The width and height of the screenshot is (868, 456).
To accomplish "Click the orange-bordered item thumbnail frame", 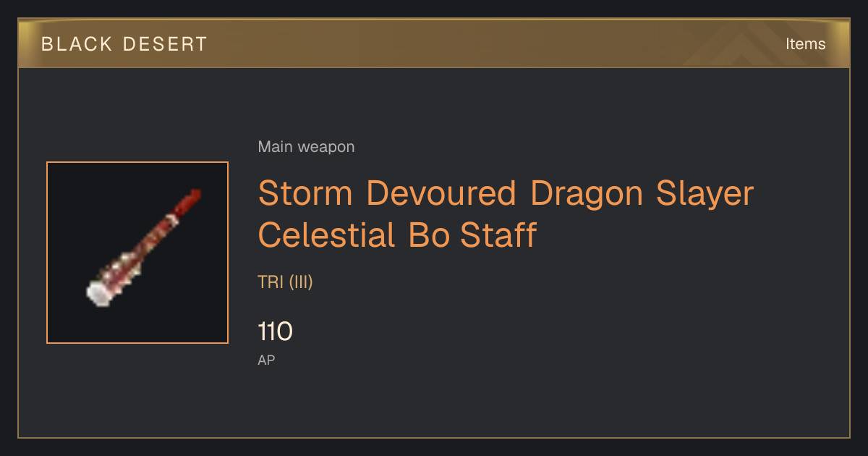I will 137,253.
